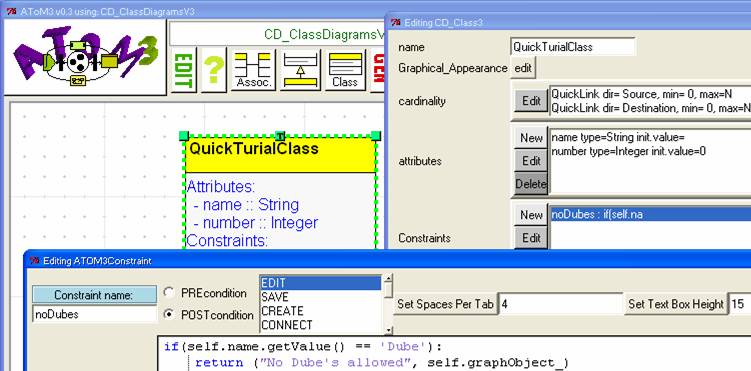The height and width of the screenshot is (371, 751).
Task: Select the PREcondition radio button
Action: click(x=169, y=292)
